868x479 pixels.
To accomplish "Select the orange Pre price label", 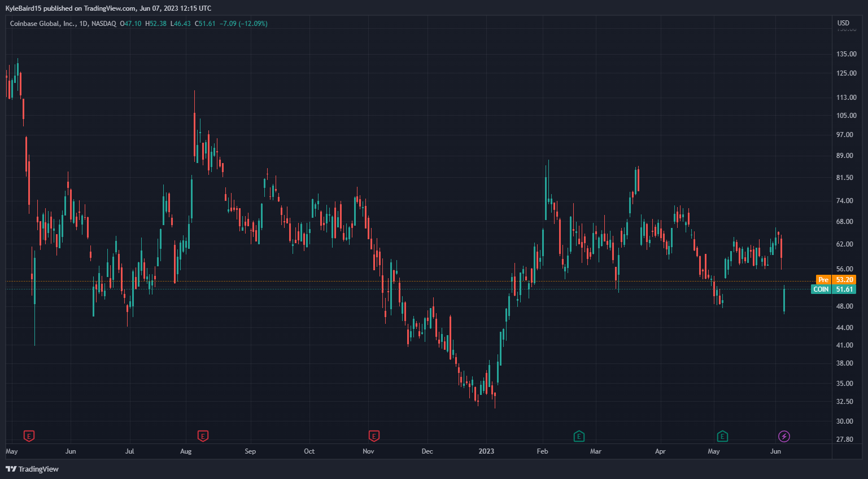I will point(823,280).
